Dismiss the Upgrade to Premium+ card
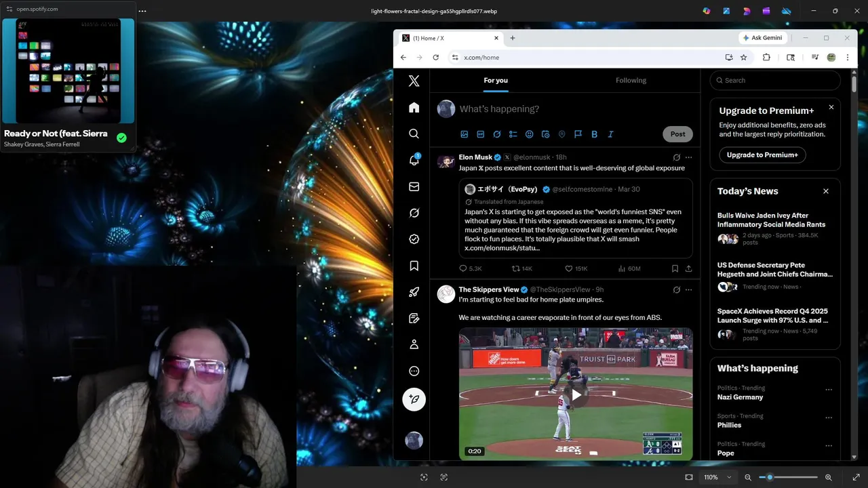The height and width of the screenshot is (488, 868). (831, 107)
